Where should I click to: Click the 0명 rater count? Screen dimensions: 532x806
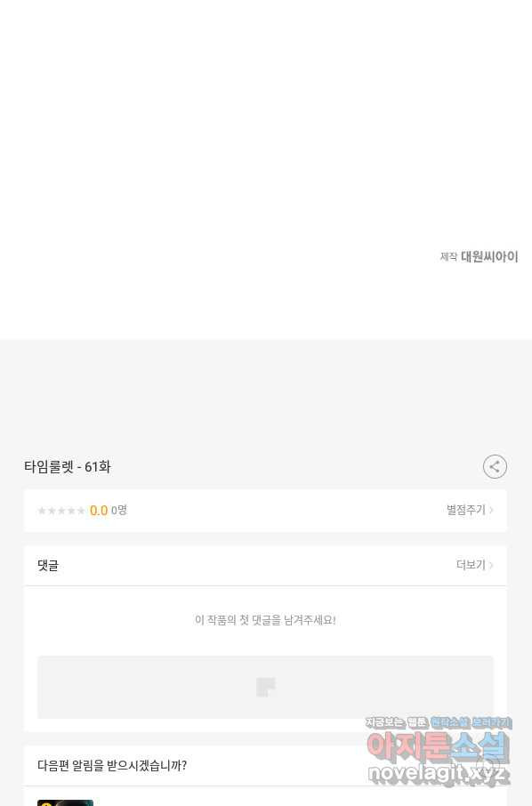pos(119,510)
